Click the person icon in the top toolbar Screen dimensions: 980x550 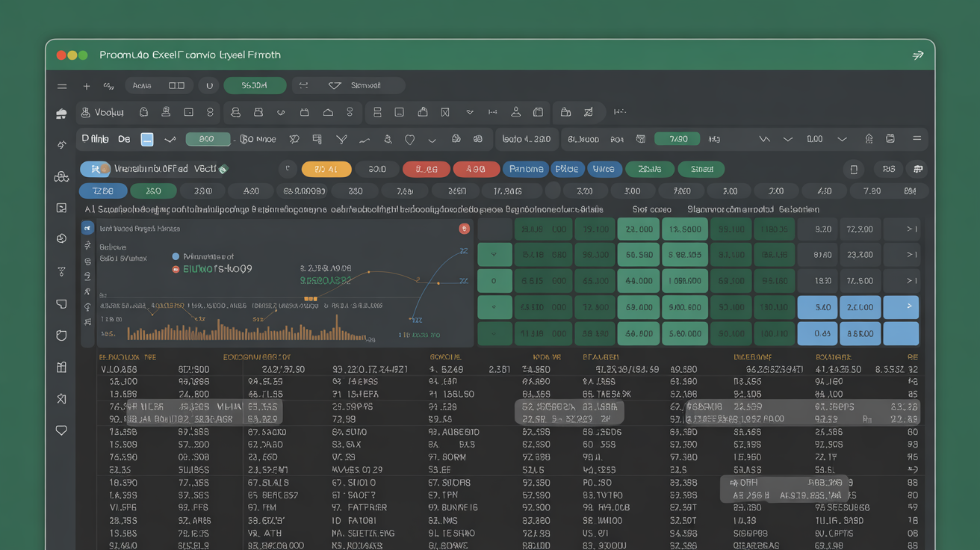pyautogui.click(x=515, y=112)
